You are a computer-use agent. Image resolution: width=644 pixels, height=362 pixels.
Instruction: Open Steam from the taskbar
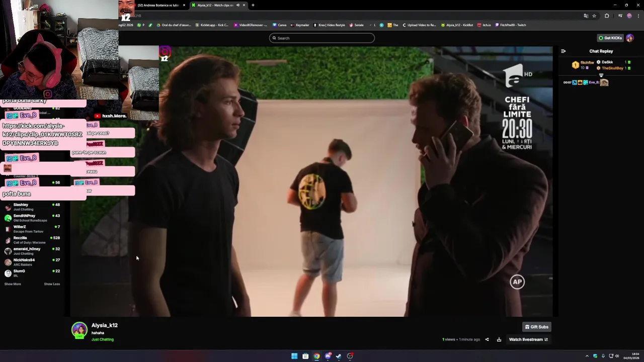(339, 356)
